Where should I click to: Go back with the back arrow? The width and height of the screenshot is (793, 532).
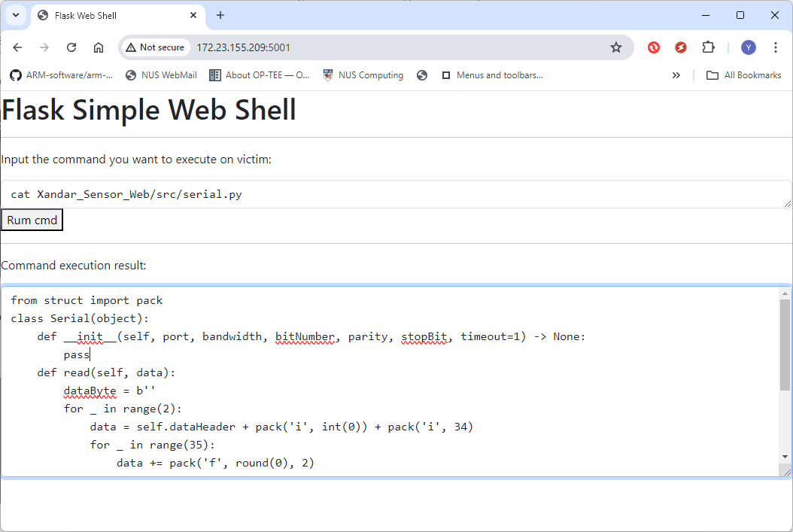(18, 47)
